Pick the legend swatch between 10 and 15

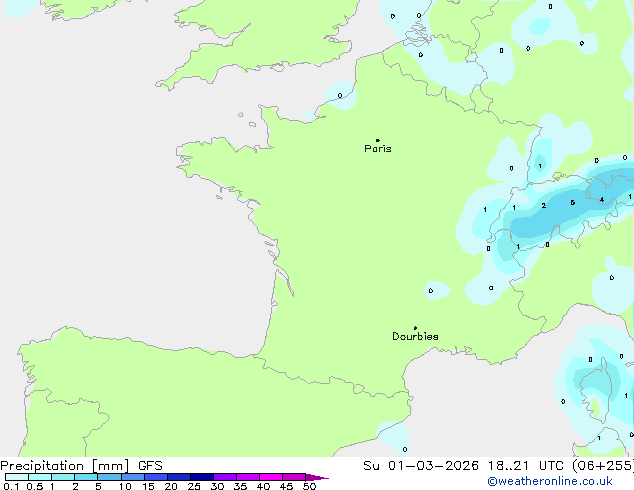[x=133, y=477]
